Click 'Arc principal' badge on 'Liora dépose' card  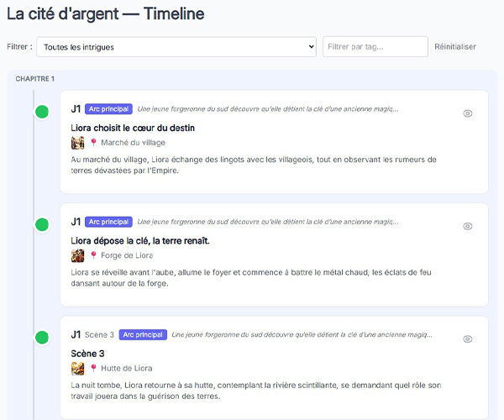coord(108,222)
